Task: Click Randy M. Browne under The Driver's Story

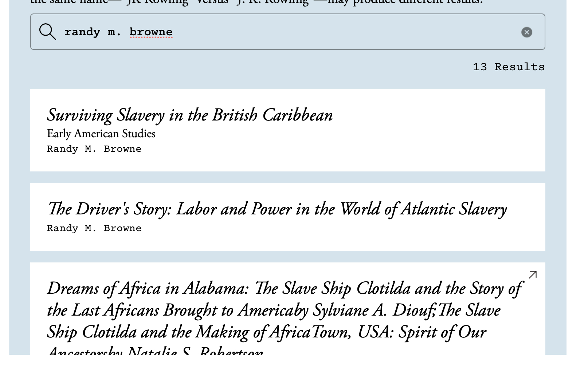Action: click(94, 228)
